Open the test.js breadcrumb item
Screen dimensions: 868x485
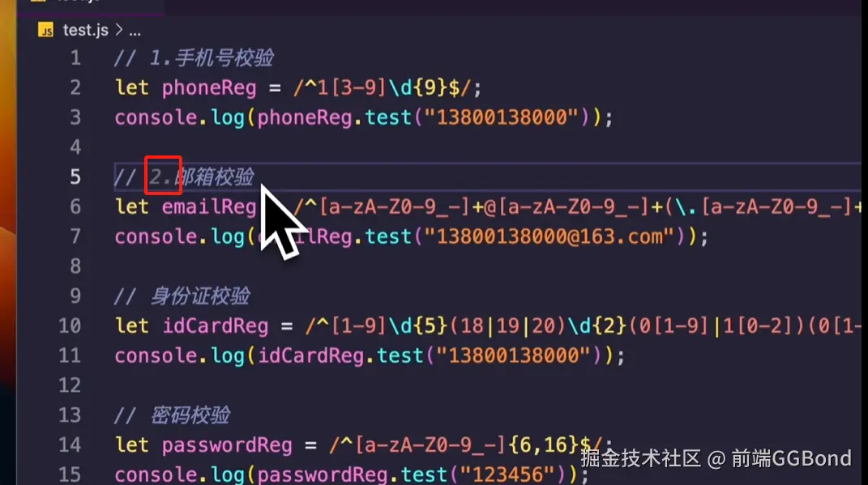(x=85, y=30)
